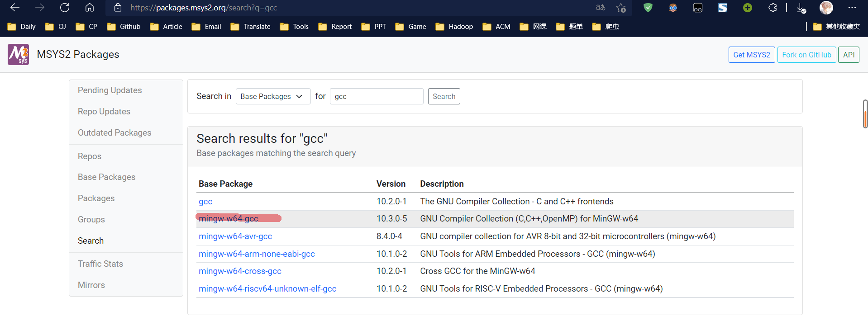Open the Translate bookmarks folder
Viewport: 868px width, 316px height.
(x=250, y=27)
